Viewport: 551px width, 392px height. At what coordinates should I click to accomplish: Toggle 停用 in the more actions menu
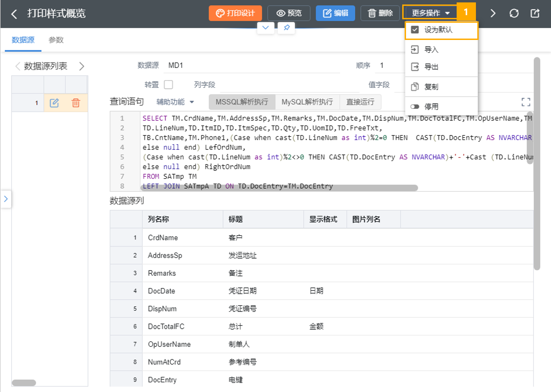click(x=441, y=107)
